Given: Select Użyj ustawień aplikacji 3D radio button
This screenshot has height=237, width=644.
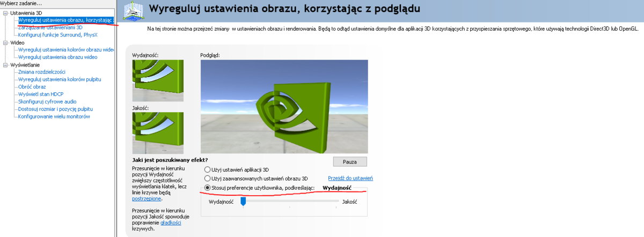Looking at the screenshot, I should pyautogui.click(x=207, y=169).
